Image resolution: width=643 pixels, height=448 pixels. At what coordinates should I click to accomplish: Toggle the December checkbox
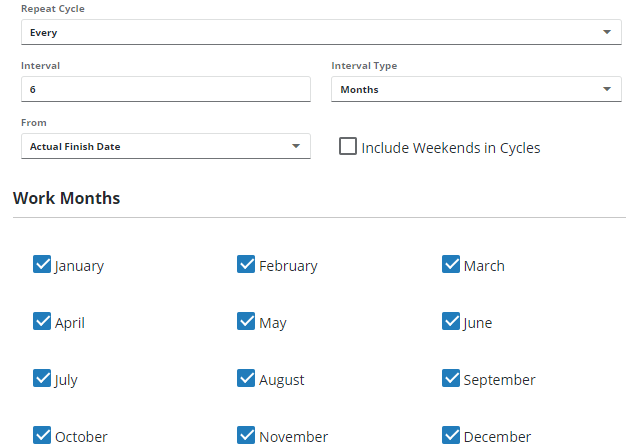click(x=451, y=435)
